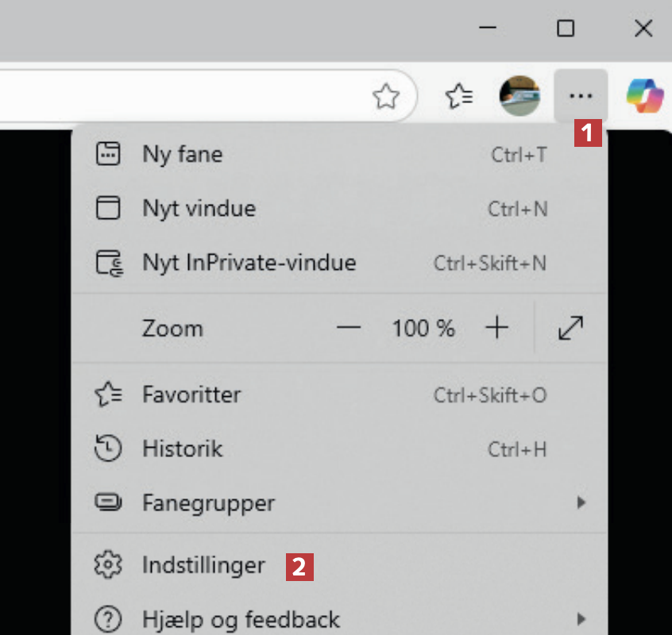The height and width of the screenshot is (635, 672).
Task: Expand the Hjælp og feedback submenu arrow
Action: click(581, 618)
